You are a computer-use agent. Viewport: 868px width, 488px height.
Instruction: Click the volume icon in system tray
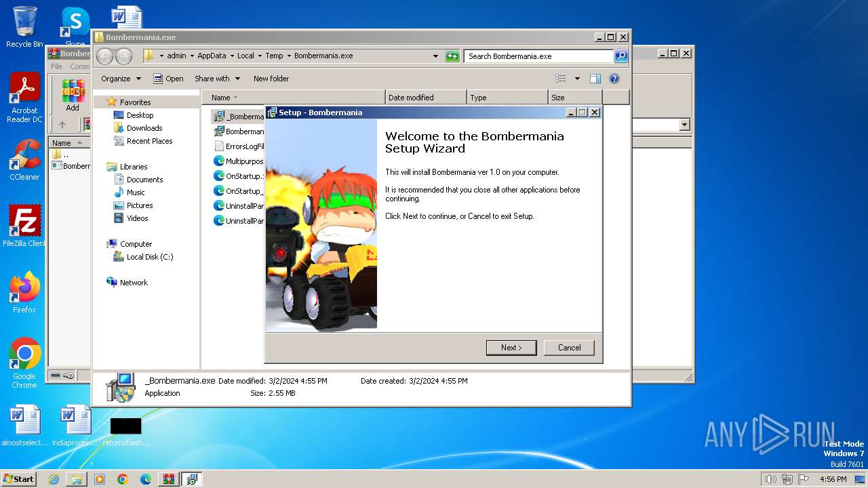pos(770,479)
